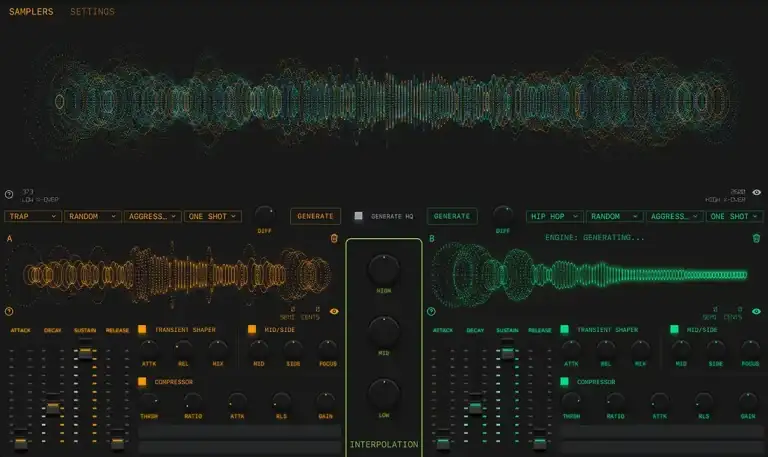Toggle the eye icon beside HIGH X-OVER
The image size is (768, 457).
756,192
